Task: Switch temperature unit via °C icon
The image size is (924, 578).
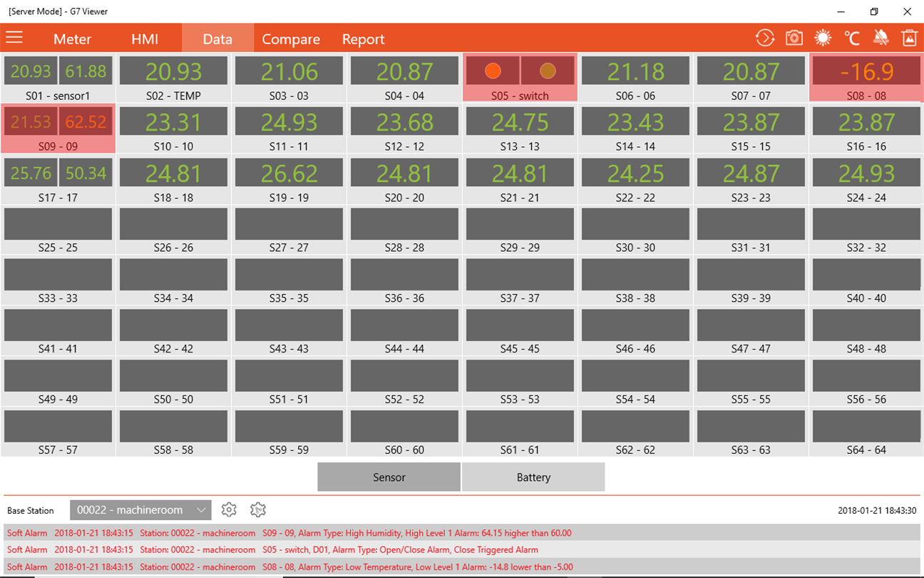Action: [x=852, y=38]
